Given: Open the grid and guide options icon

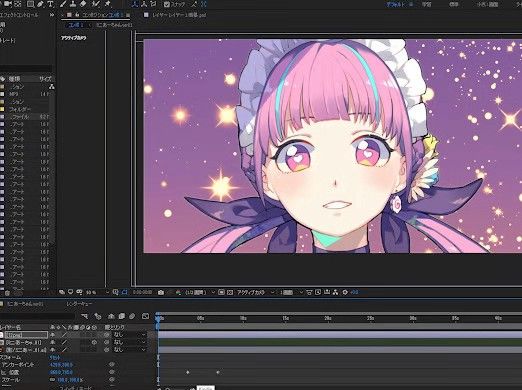Looking at the screenshot, I should coord(115,292).
